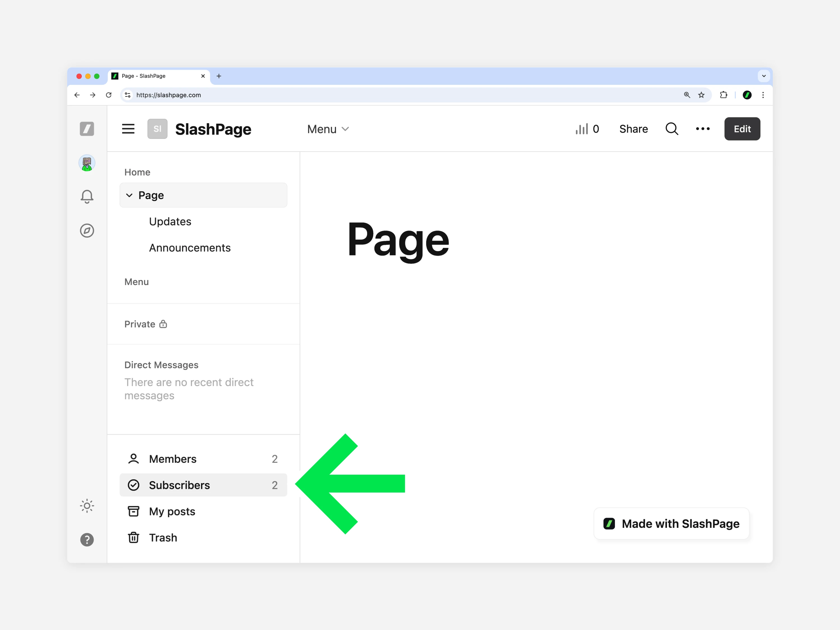Open the notifications bell
The width and height of the screenshot is (840, 630).
[x=87, y=196]
